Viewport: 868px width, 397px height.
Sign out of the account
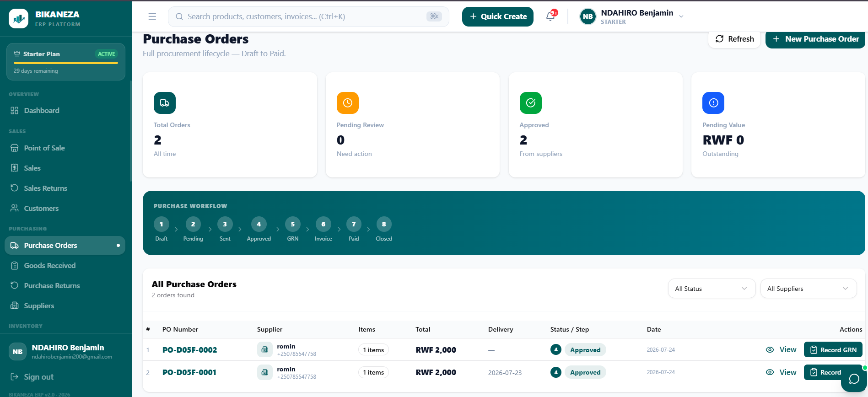click(x=32, y=377)
